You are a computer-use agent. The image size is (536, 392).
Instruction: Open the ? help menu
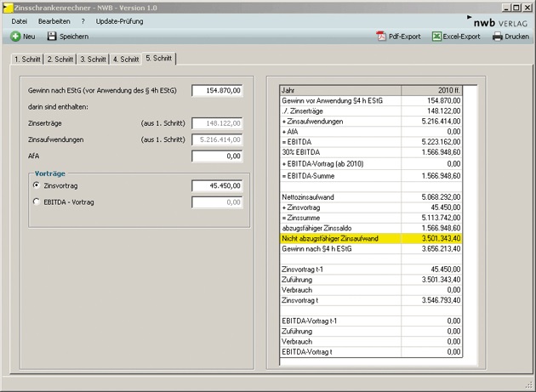(83, 20)
